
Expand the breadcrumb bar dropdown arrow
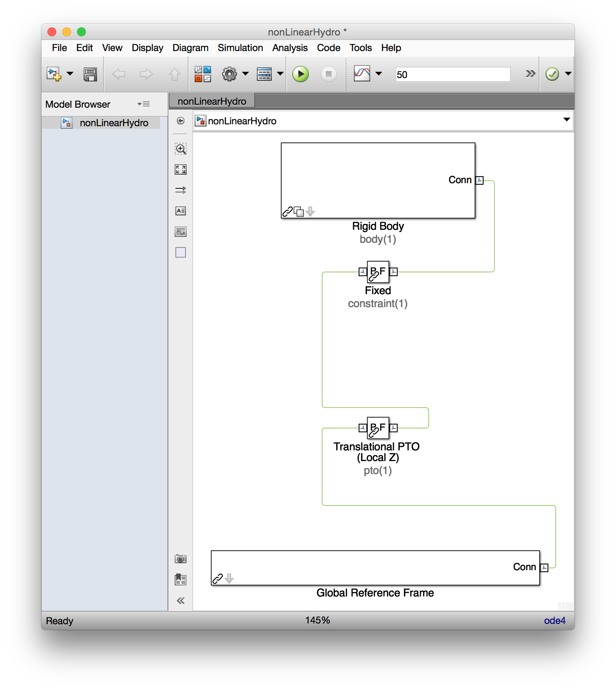[x=566, y=120]
